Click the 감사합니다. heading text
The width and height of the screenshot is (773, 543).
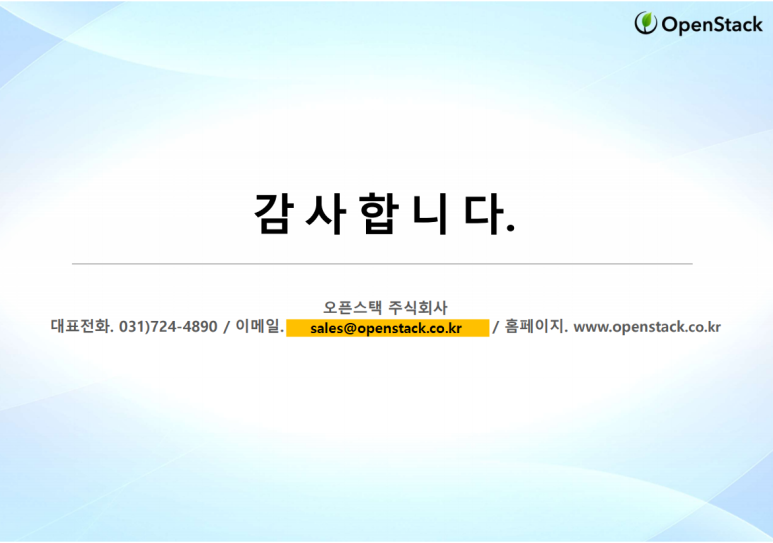tap(385, 213)
